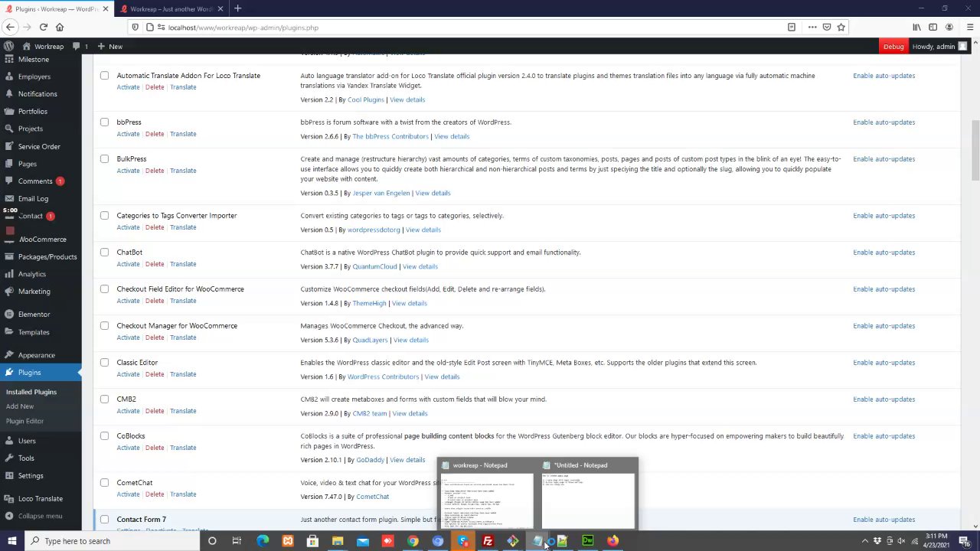Open the Howdy, admin account menu

click(939, 46)
